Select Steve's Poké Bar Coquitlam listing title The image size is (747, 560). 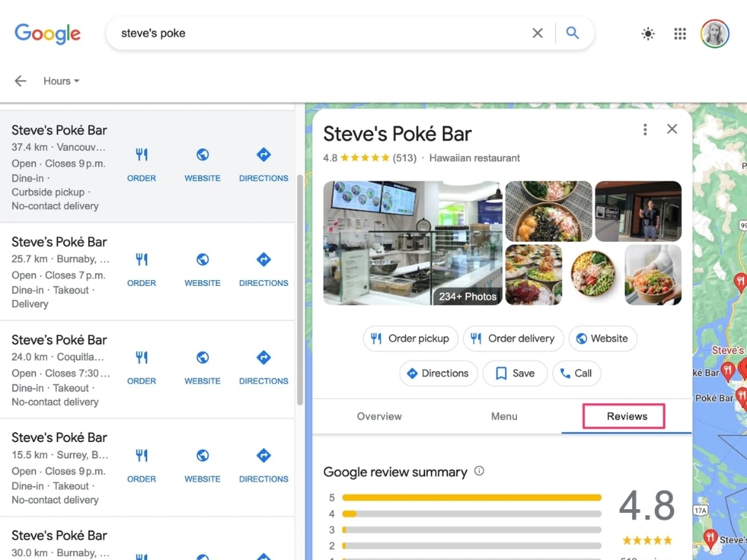[59, 340]
